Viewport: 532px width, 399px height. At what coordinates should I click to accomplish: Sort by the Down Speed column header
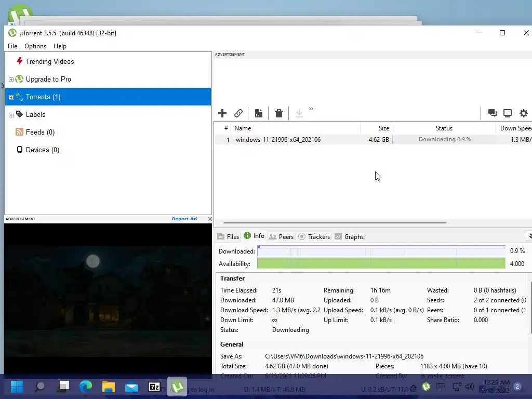point(514,128)
